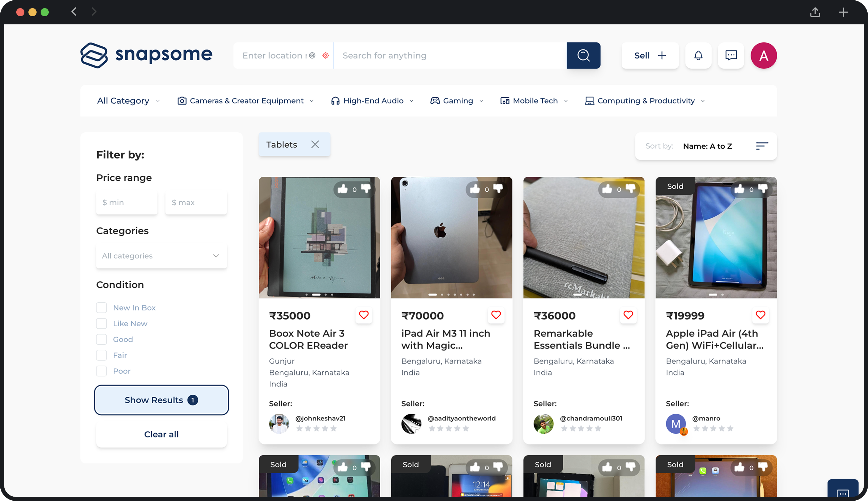868x501 pixels.
Task: Expand Cameras & Creator Equipment menu
Action: click(246, 101)
